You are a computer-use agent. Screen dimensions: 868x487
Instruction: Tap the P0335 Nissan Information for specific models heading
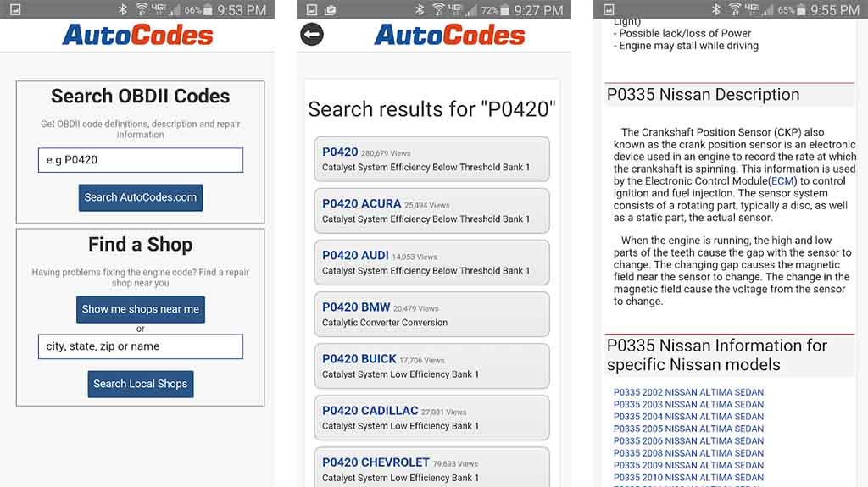tap(717, 355)
